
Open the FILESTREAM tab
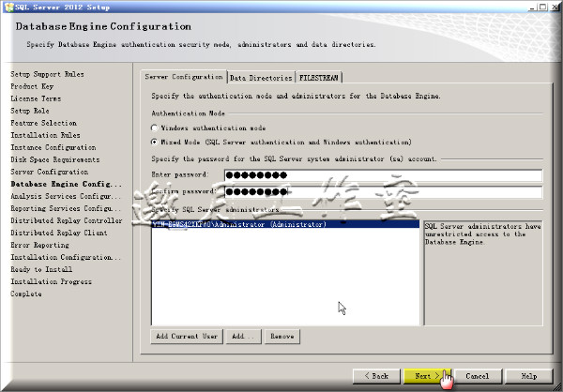coord(319,78)
